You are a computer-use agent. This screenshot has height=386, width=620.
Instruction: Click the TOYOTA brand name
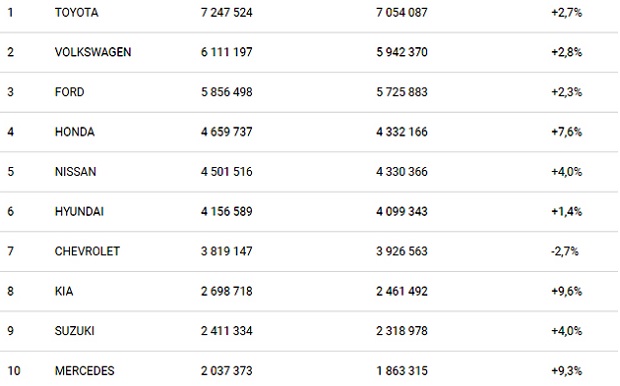[76, 13]
